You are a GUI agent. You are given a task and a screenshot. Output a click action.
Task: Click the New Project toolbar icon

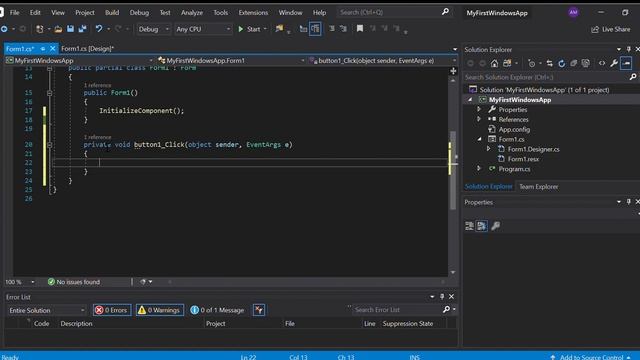point(40,29)
